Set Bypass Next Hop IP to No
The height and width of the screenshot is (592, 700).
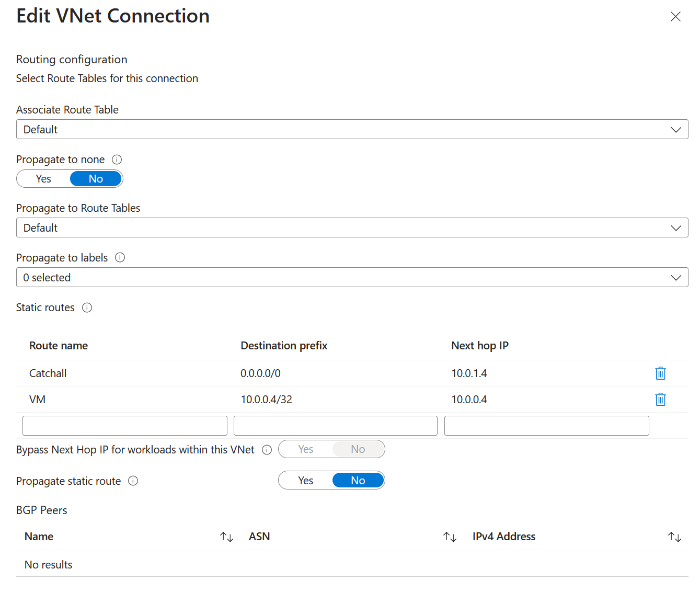[358, 449]
